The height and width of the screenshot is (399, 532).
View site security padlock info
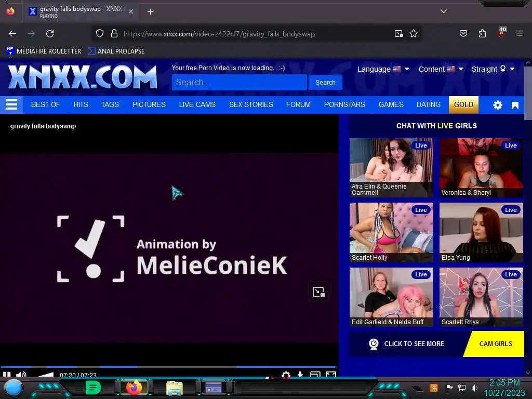click(x=114, y=34)
